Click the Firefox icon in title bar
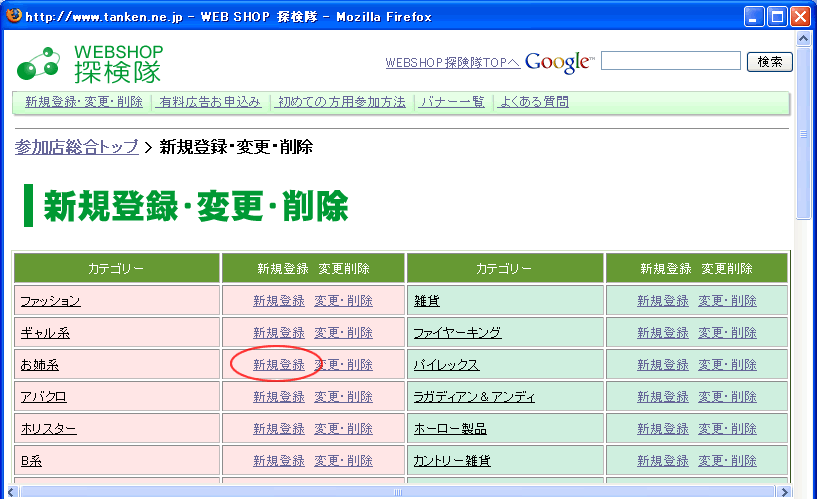 pos(13,17)
